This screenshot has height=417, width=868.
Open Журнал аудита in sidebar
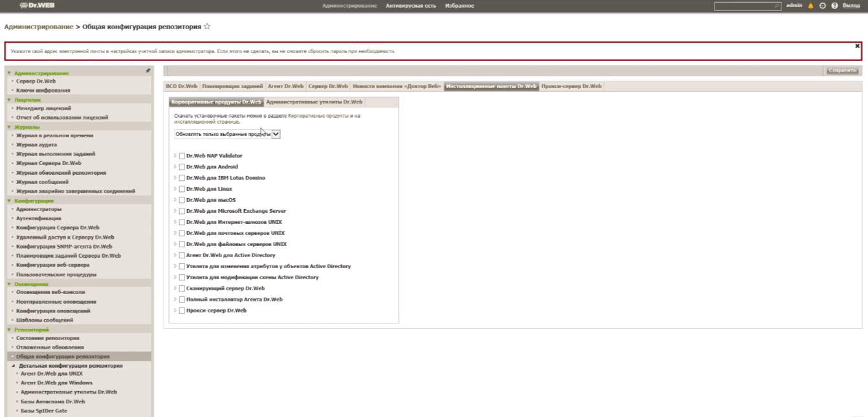click(36, 145)
